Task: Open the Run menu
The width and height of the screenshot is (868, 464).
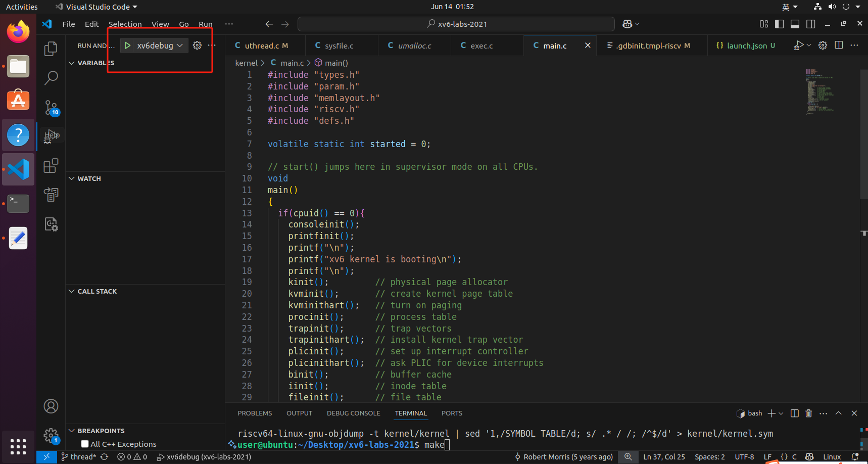Action: pyautogui.click(x=205, y=24)
